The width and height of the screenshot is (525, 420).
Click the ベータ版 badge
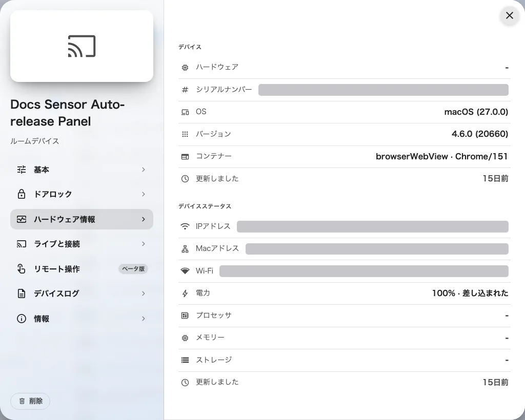click(x=133, y=268)
